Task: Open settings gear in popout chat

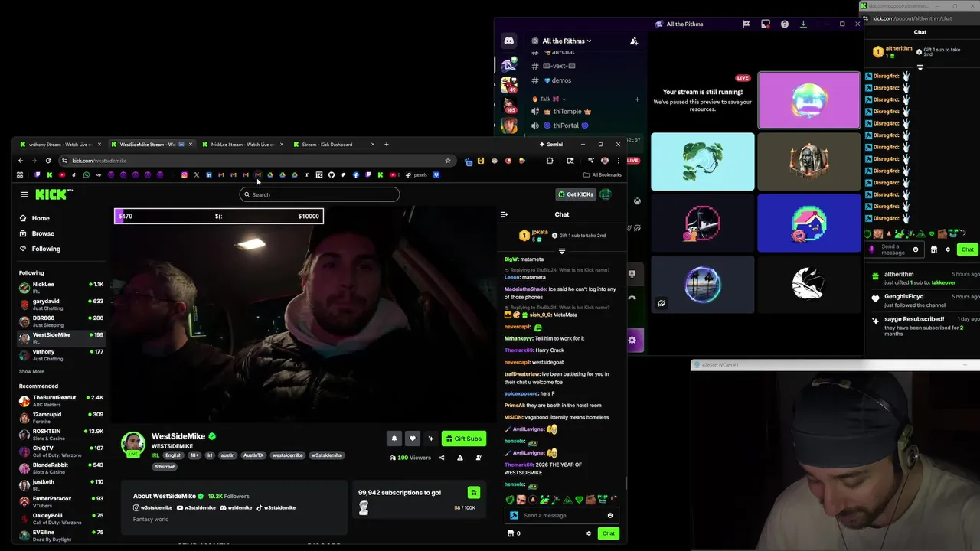Action: [948, 249]
